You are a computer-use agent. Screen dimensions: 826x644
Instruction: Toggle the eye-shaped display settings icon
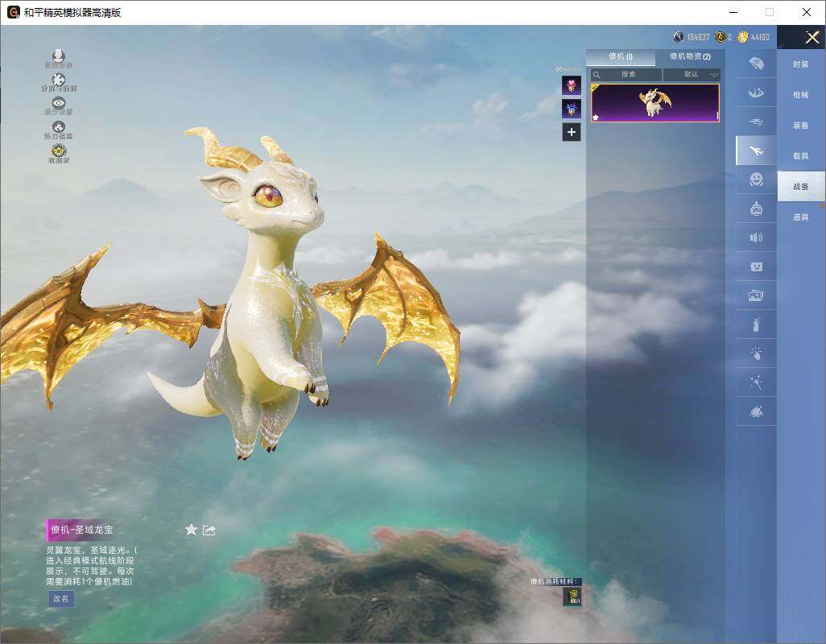click(59, 103)
